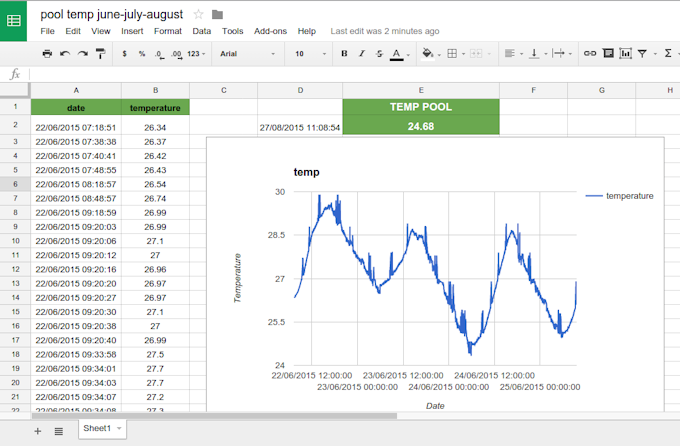Image resolution: width=680 pixels, height=446 pixels.
Task: Add a new sheet with plus button
Action: click(x=38, y=430)
